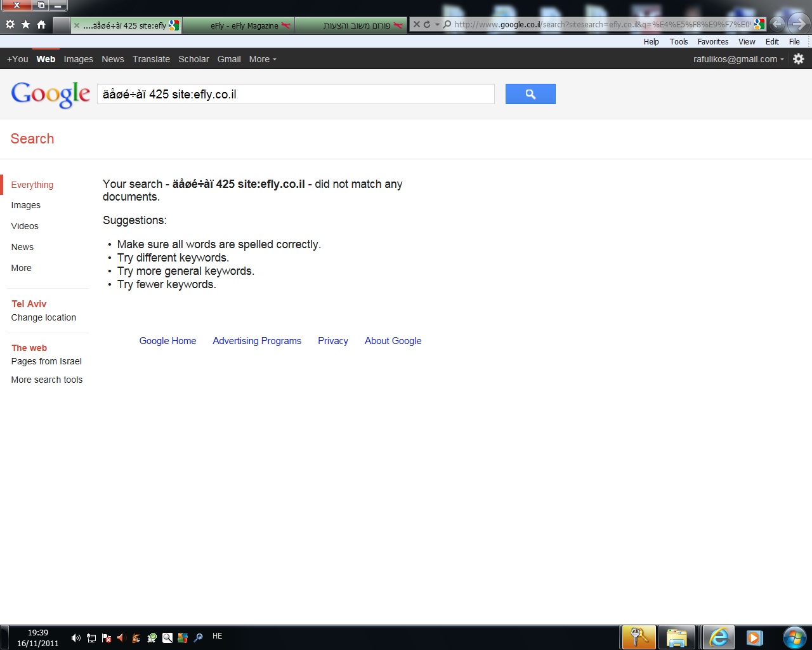The image size is (812, 650).
Task: Open Translate in the Google bar
Action: tap(151, 59)
